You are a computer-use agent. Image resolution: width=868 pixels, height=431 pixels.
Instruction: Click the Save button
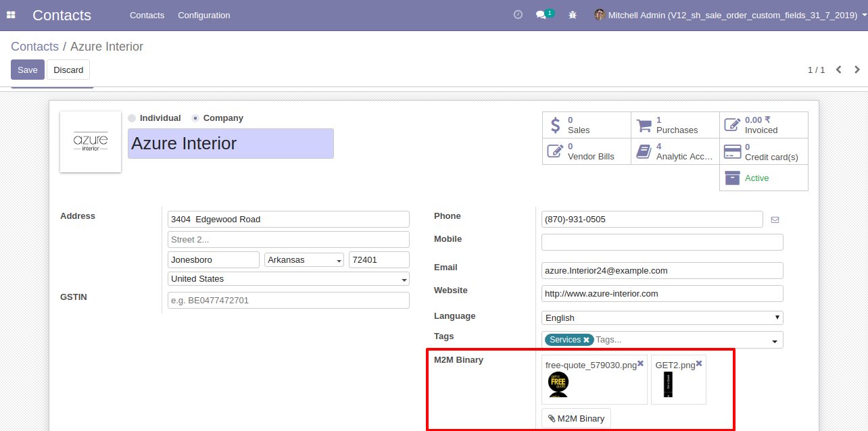28,70
